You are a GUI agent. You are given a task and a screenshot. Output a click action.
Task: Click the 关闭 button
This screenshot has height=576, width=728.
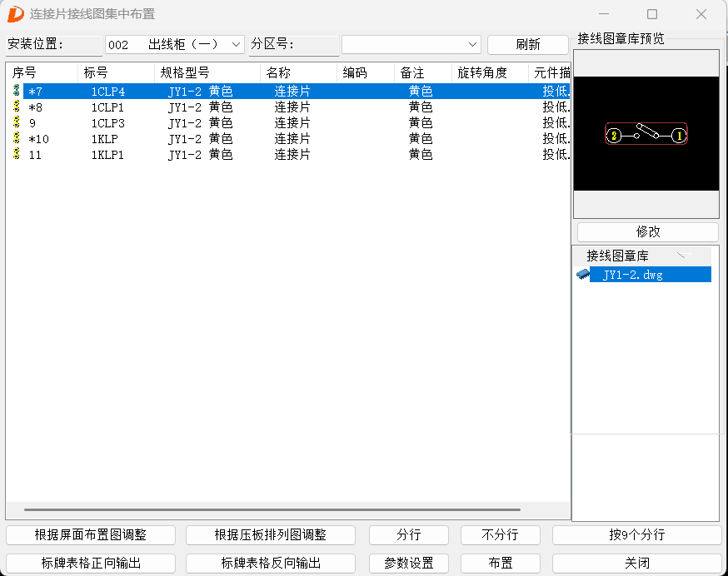click(x=636, y=563)
